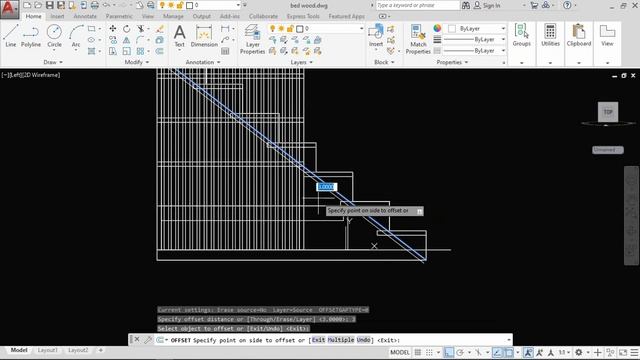This screenshot has width=640, height=360.
Task: Toggle snap mode in status bar
Action: tap(429, 352)
